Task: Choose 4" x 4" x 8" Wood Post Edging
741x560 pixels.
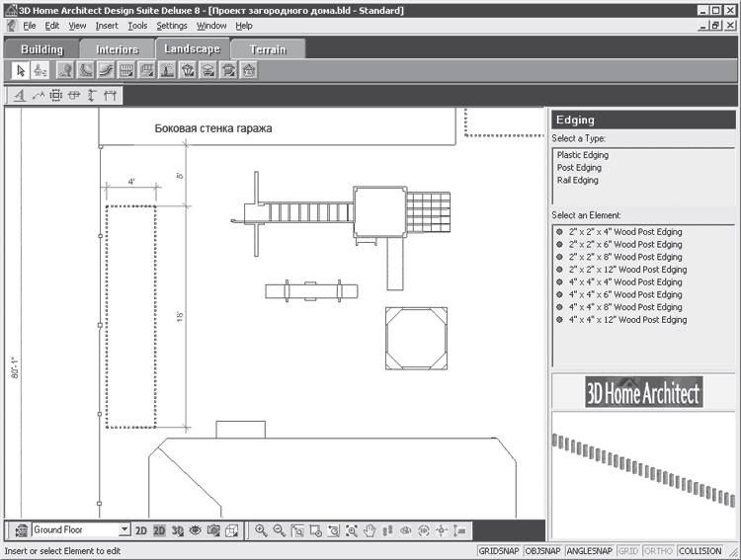Action: 624,307
